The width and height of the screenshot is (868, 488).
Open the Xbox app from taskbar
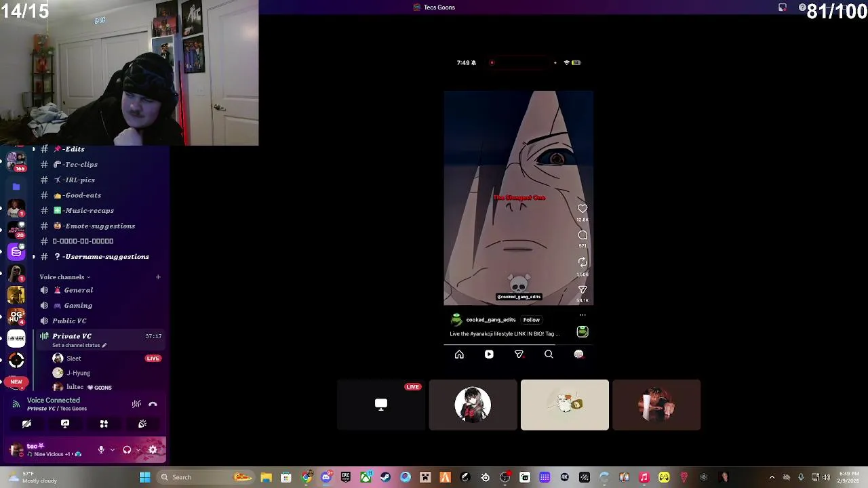pyautogui.click(x=366, y=477)
